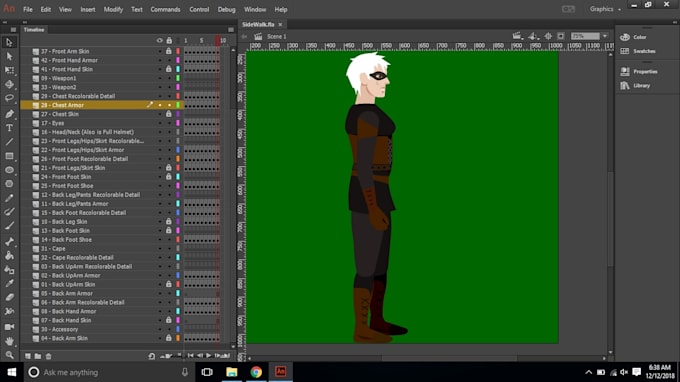Open the stage zoom percentage dropdown

[x=605, y=36]
